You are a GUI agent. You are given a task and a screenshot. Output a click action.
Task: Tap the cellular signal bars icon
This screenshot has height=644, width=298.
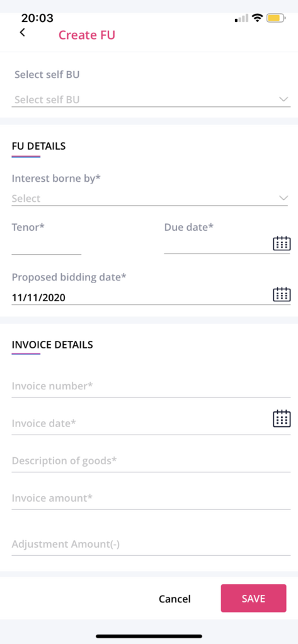pos(241,18)
